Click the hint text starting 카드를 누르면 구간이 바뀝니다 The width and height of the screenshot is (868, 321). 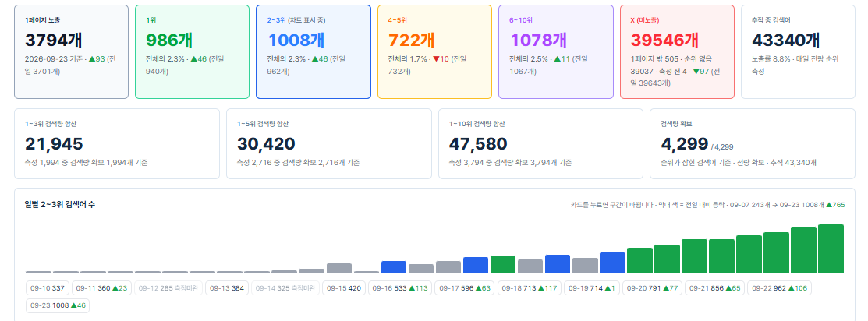pos(707,205)
